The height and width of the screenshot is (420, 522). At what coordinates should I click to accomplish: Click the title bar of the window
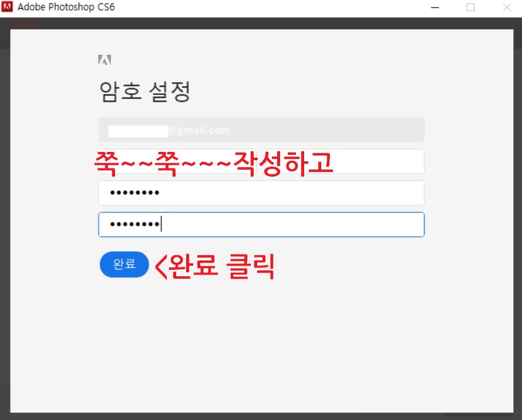pyautogui.click(x=264, y=7)
